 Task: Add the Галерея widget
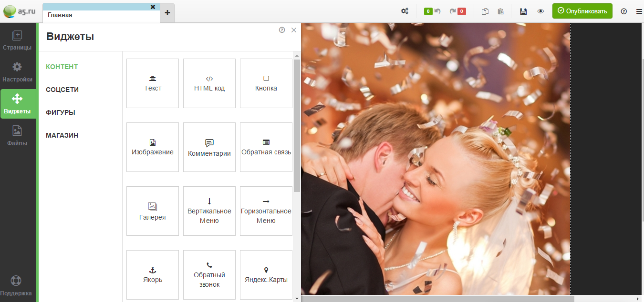click(x=153, y=211)
